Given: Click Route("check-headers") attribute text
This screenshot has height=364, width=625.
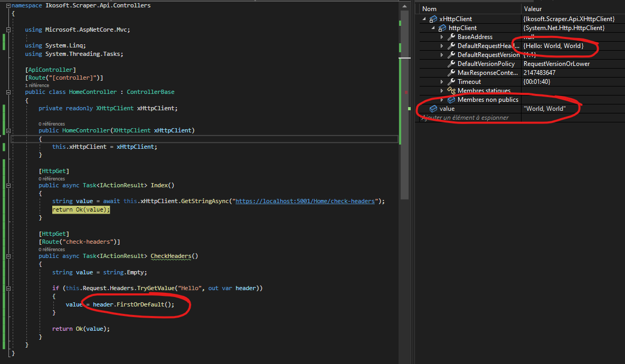Looking at the screenshot, I should pyautogui.click(x=79, y=242).
